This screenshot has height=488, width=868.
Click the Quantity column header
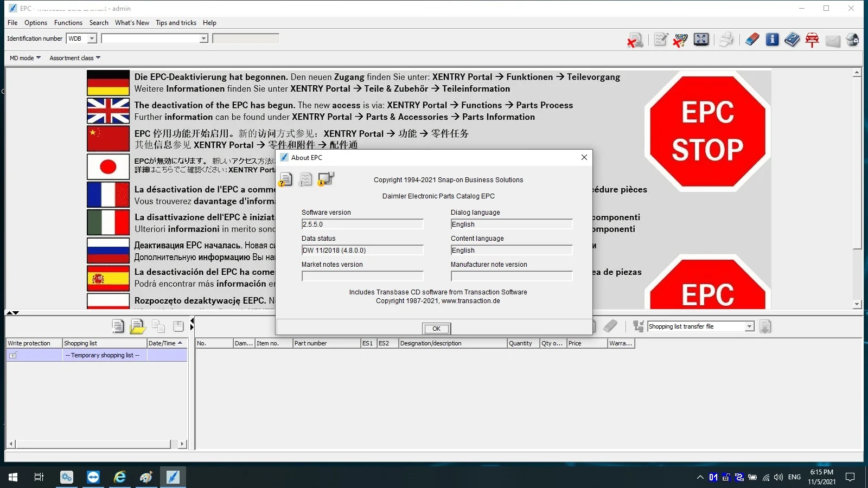click(523, 343)
